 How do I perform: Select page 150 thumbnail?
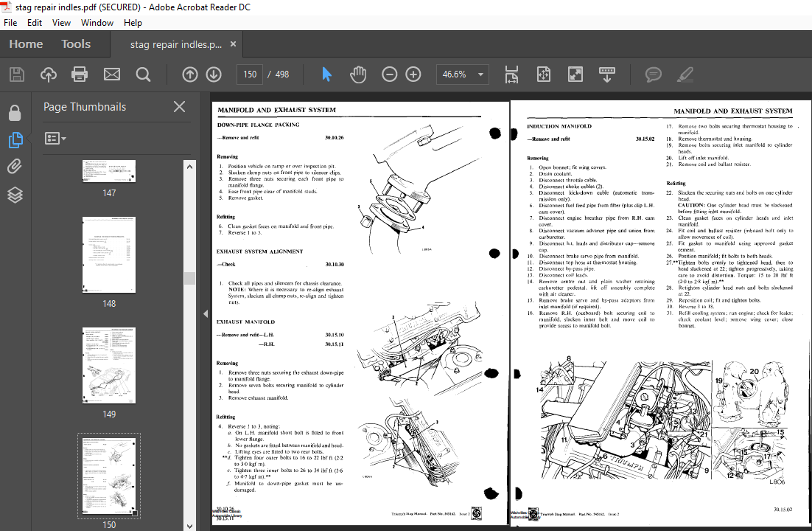tap(109, 476)
